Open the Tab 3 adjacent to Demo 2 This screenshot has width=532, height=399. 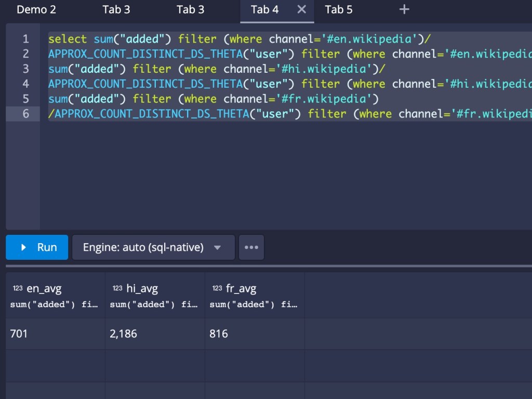116,9
